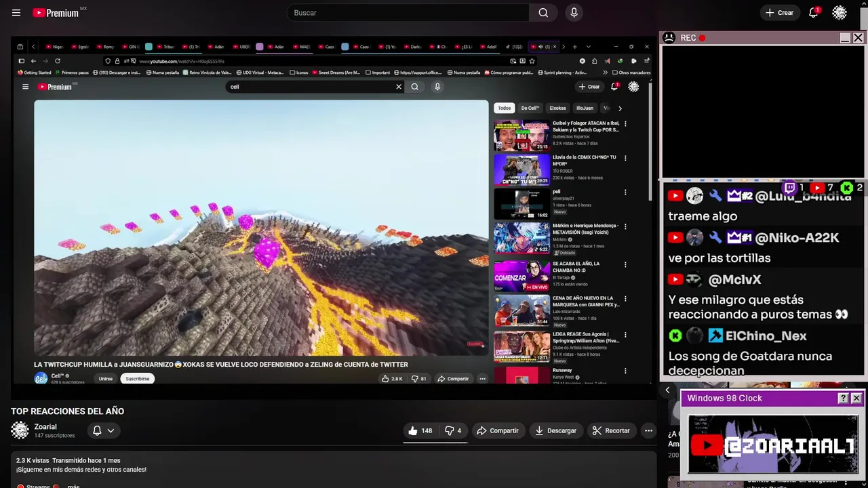Like the video with 148 likes
Screen dimensions: 868x488
[x=420, y=430]
